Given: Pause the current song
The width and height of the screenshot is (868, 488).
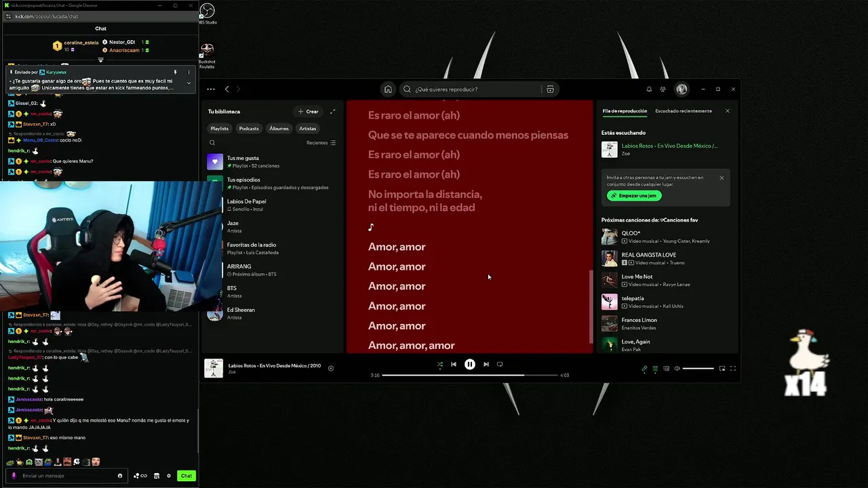Looking at the screenshot, I should coord(469,365).
